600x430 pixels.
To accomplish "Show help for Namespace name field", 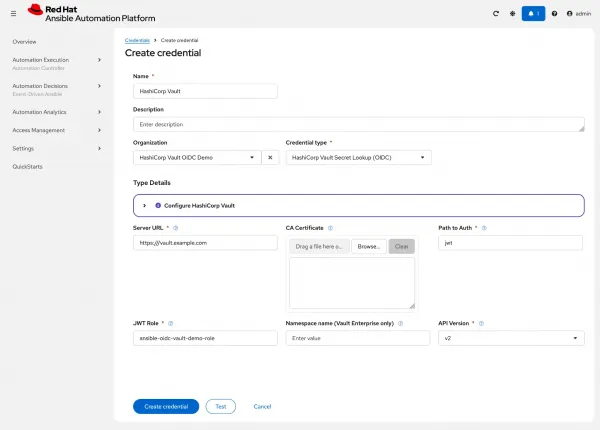I will [400, 324].
